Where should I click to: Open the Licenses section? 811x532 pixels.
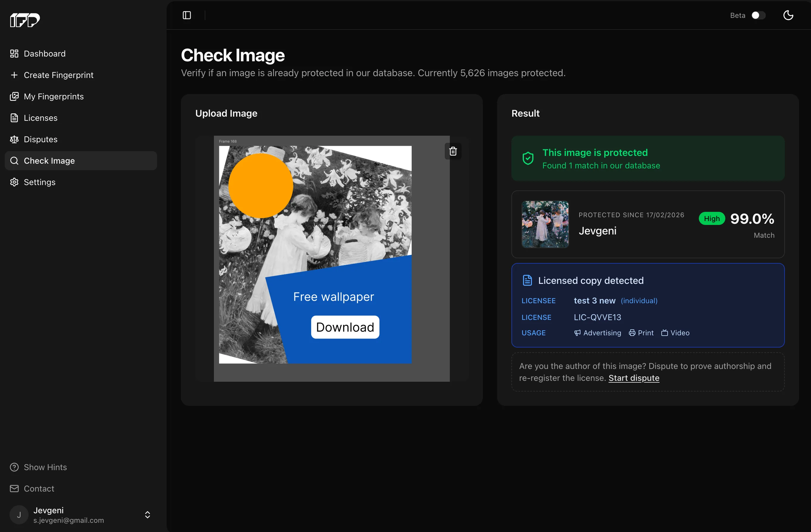click(x=81, y=118)
